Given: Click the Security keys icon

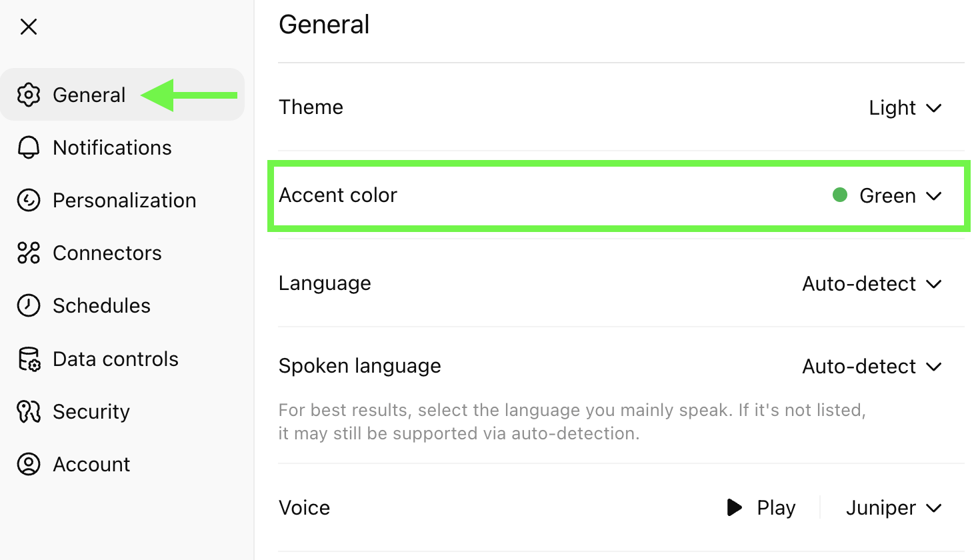Looking at the screenshot, I should 29,411.
